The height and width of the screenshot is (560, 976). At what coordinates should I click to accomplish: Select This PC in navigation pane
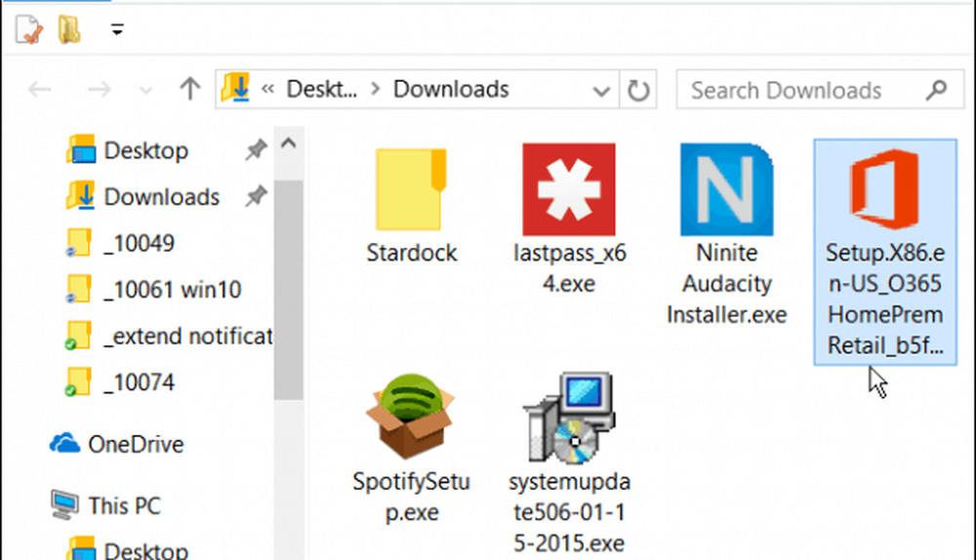click(125, 506)
